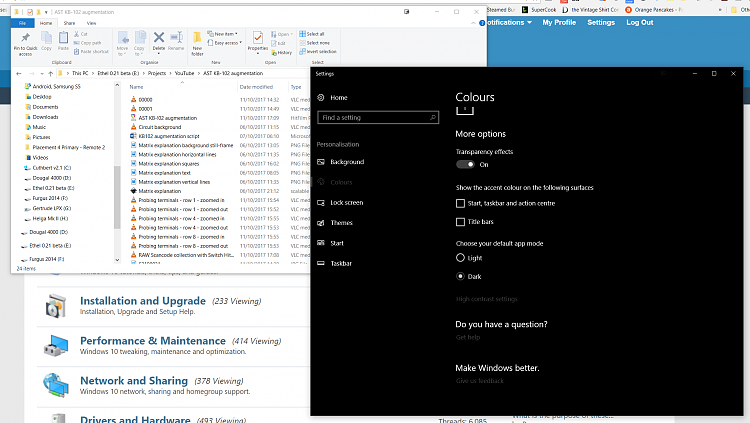The height and width of the screenshot is (423, 750).
Task: Click the Select all icon
Action: pos(302,34)
